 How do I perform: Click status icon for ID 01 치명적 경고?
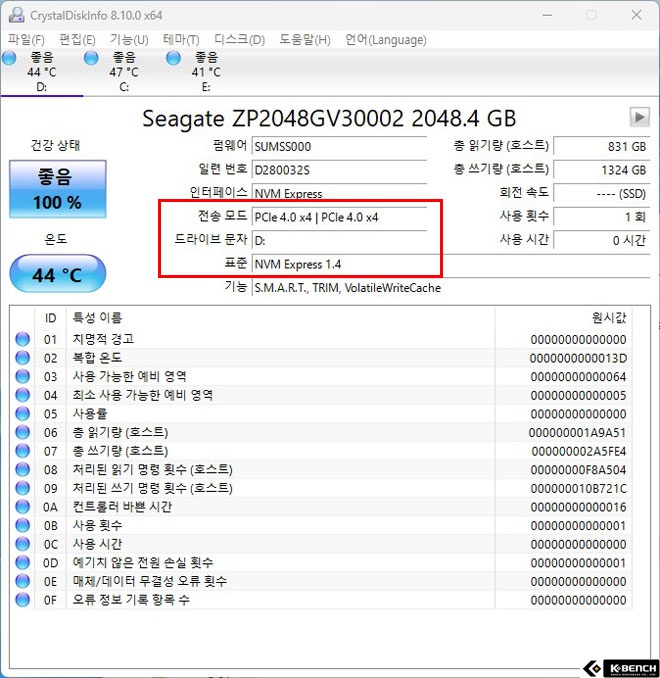(22, 339)
